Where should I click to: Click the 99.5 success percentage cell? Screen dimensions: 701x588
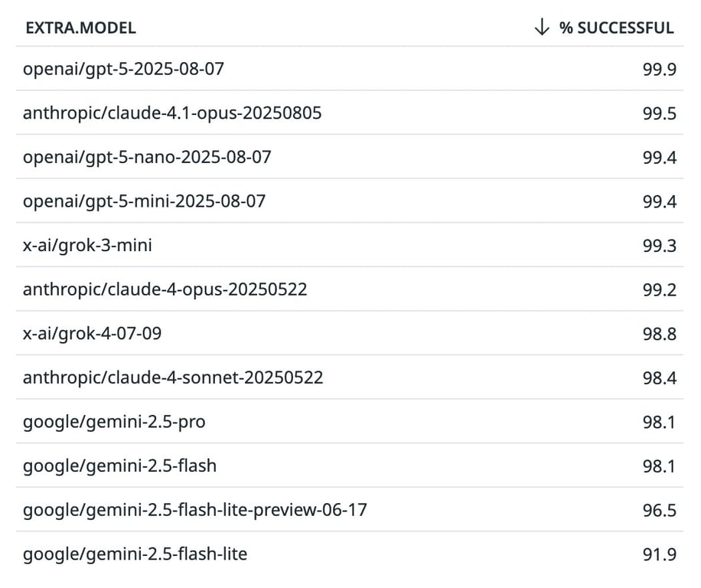tap(659, 113)
